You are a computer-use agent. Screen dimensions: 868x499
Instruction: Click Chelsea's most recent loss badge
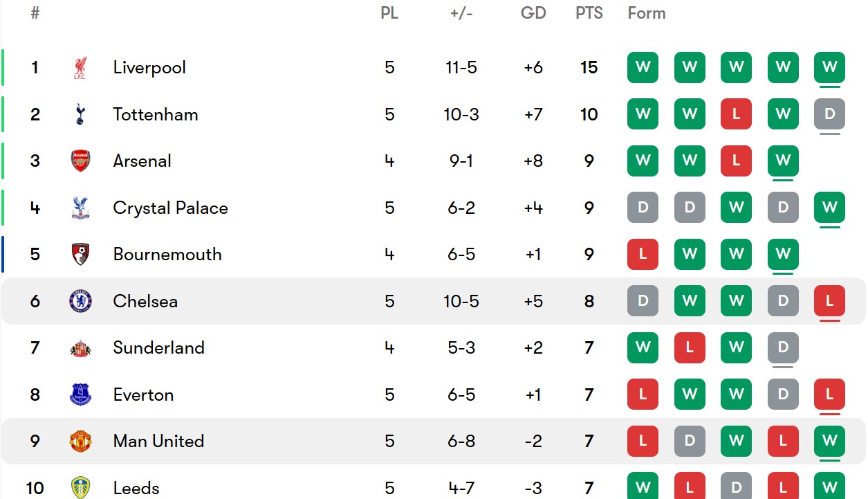tap(829, 301)
